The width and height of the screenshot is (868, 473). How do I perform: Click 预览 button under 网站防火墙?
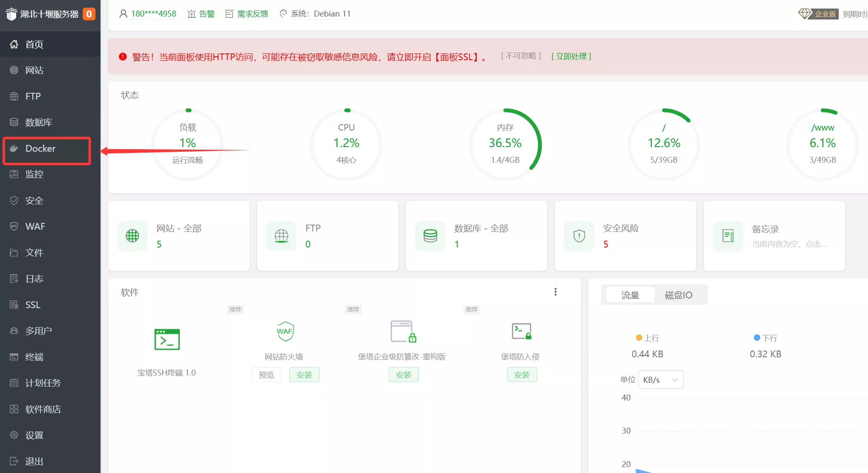pyautogui.click(x=266, y=375)
